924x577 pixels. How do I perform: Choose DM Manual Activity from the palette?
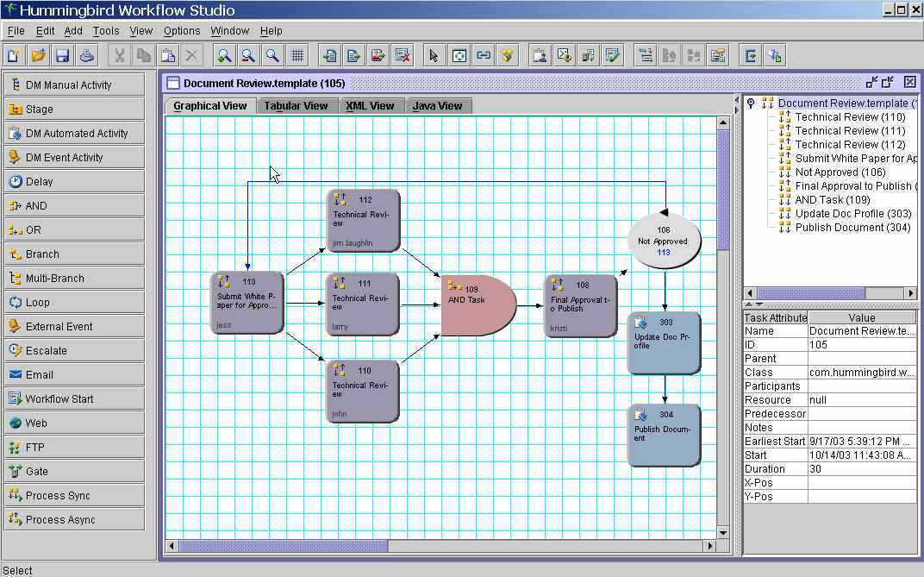[x=74, y=85]
